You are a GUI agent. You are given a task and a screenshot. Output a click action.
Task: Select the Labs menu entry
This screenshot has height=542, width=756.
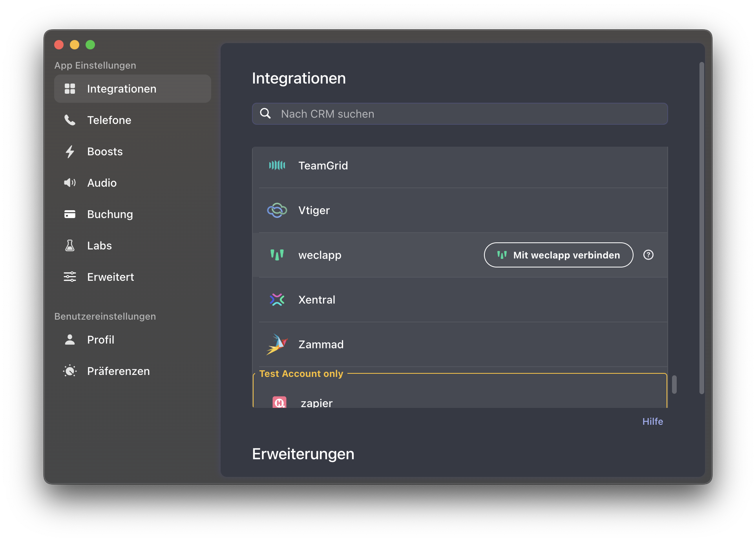click(x=133, y=246)
